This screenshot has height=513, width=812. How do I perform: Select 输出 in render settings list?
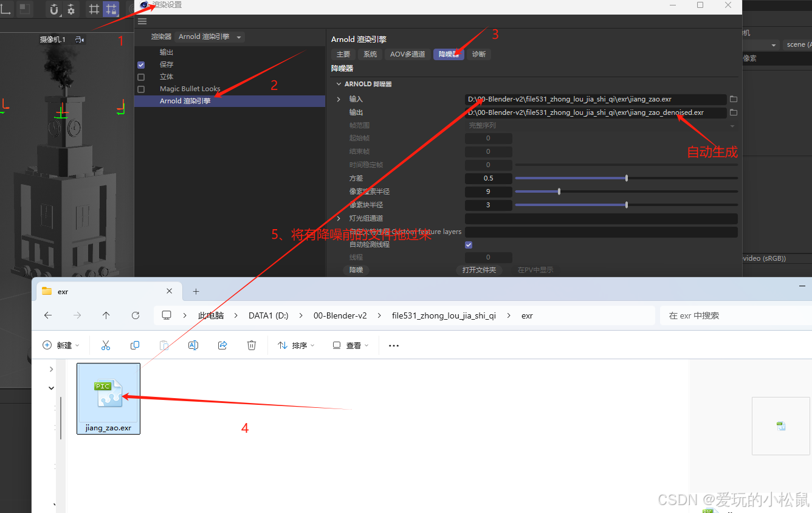point(167,52)
